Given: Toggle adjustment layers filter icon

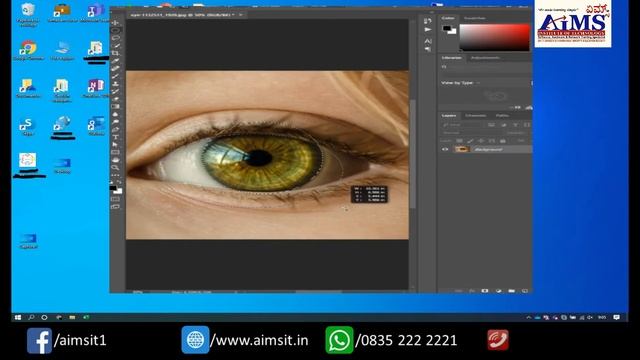Looking at the screenshot, I should coord(503,125).
